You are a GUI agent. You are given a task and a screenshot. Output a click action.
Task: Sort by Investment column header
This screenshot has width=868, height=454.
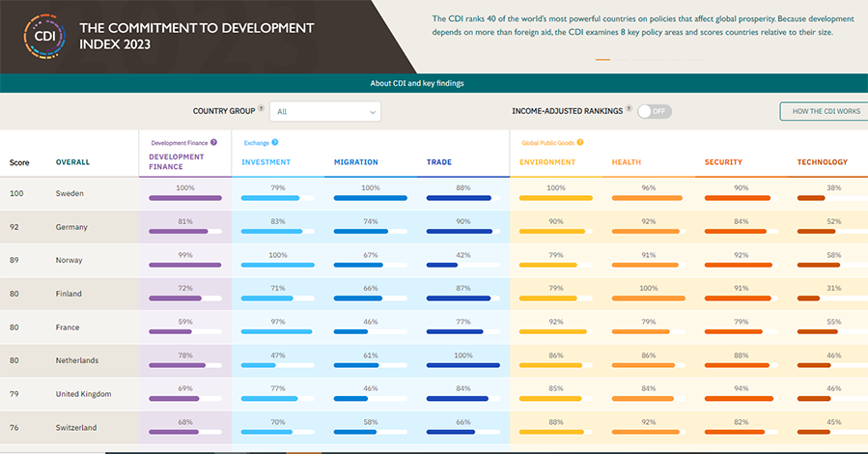(x=266, y=162)
